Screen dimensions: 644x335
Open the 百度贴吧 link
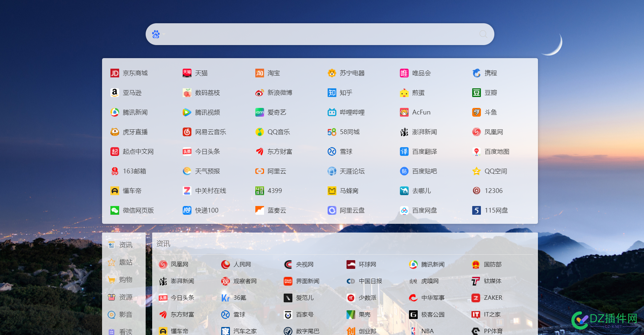click(418, 171)
